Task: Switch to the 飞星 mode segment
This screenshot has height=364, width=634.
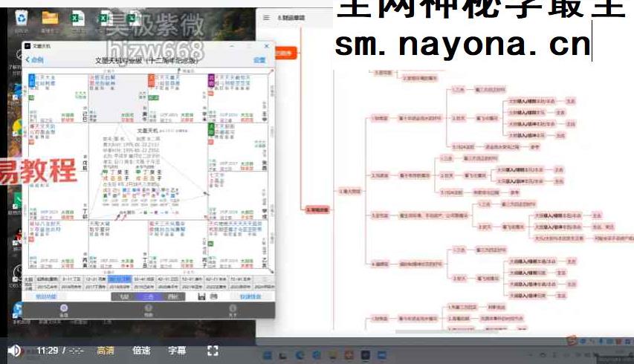Action: [x=124, y=296]
